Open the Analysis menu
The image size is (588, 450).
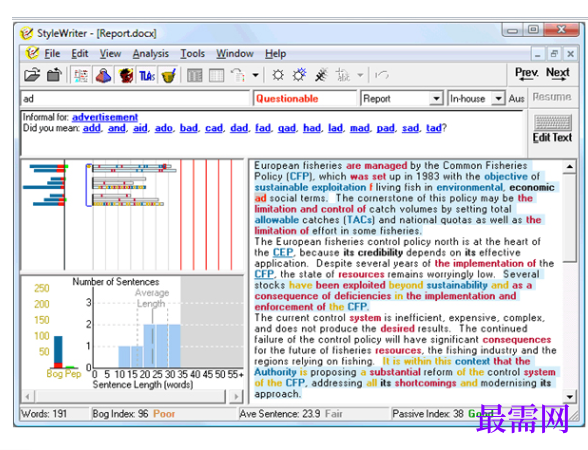pos(150,54)
